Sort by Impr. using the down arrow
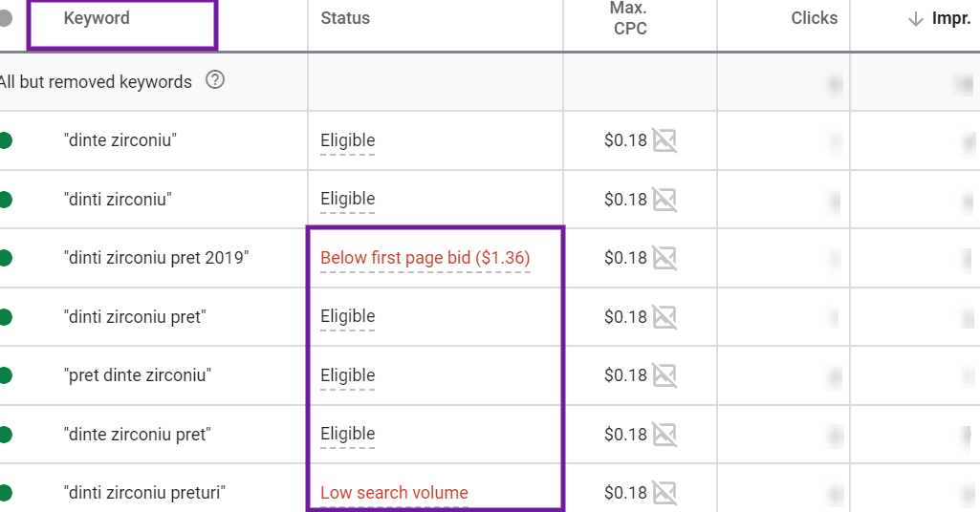Screen dimensions: 980x512 point(916,19)
